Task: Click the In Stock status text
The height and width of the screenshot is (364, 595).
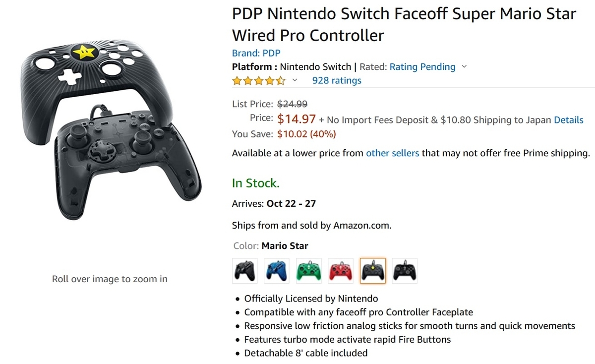Action: click(255, 183)
